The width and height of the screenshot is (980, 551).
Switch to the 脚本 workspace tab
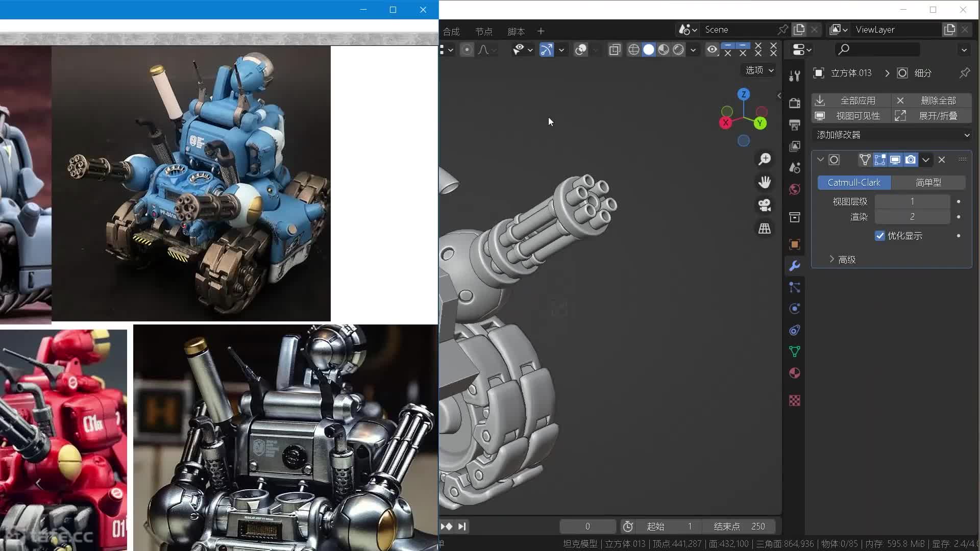(516, 32)
